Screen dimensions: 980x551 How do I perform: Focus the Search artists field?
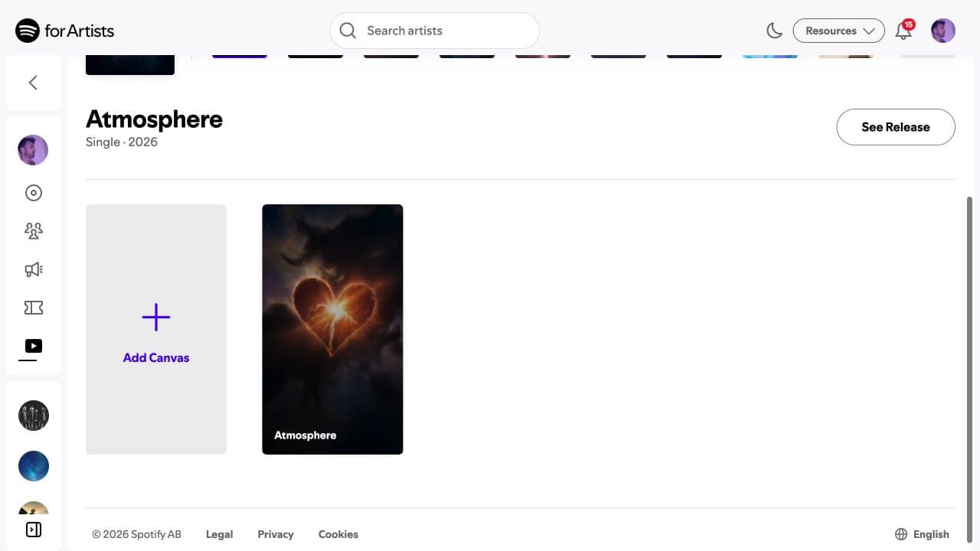435,31
